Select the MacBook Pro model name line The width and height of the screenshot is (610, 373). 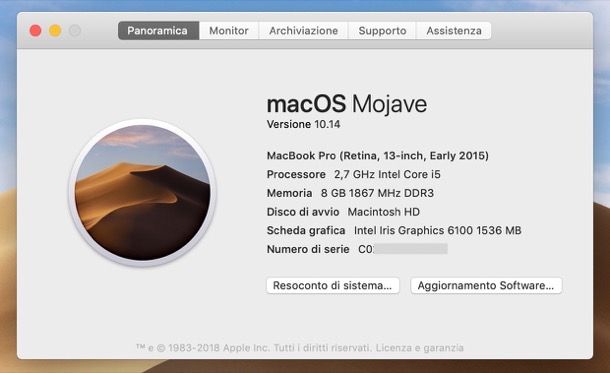coord(378,156)
